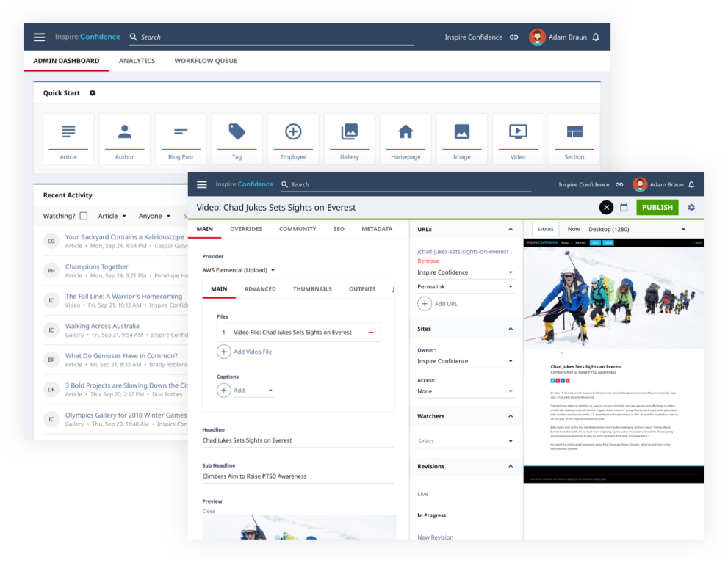728x563 pixels.
Task: Select the Homepage quick start icon
Action: pos(406,132)
